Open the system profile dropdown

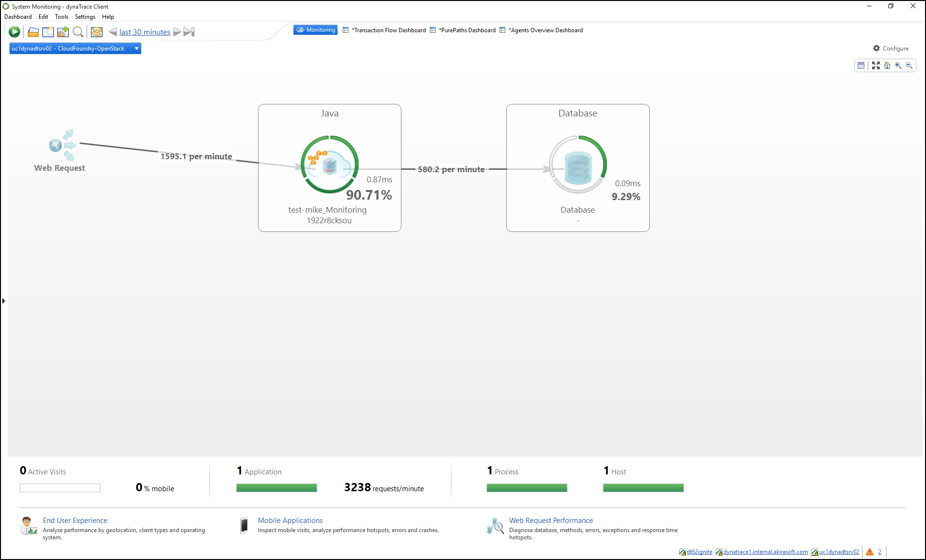[75, 49]
